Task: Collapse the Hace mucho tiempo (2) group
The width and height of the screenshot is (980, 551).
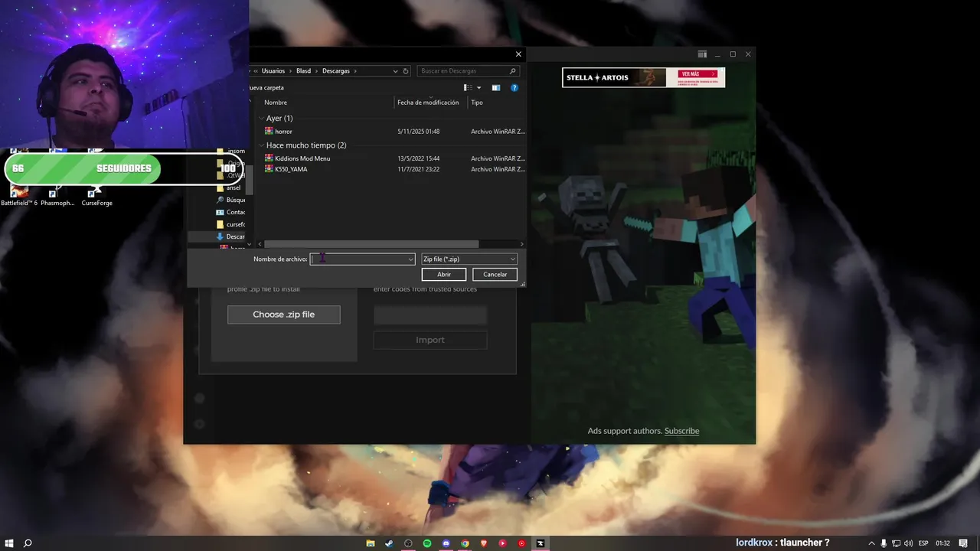Action: point(261,145)
